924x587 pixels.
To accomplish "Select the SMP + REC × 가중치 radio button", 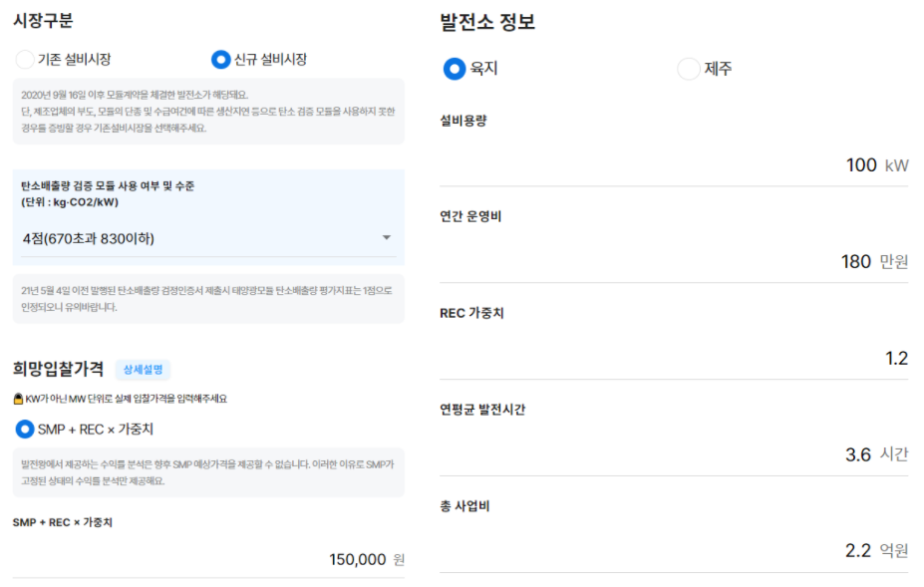I will (x=25, y=430).
